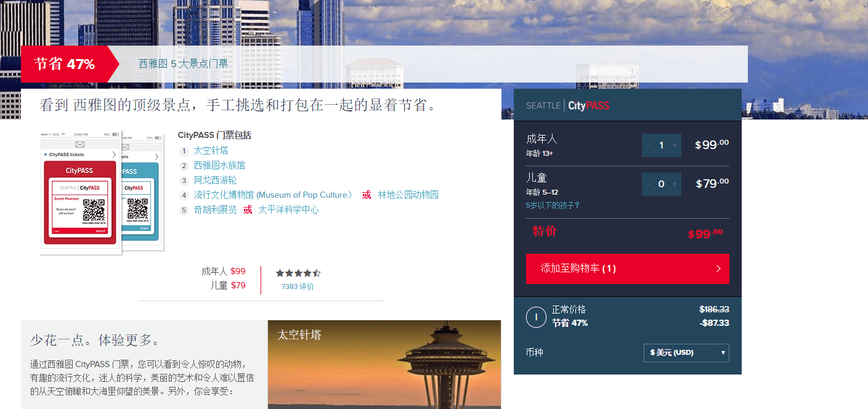
Task: Open the 5岁以下的孩子? link
Action: pos(553,205)
